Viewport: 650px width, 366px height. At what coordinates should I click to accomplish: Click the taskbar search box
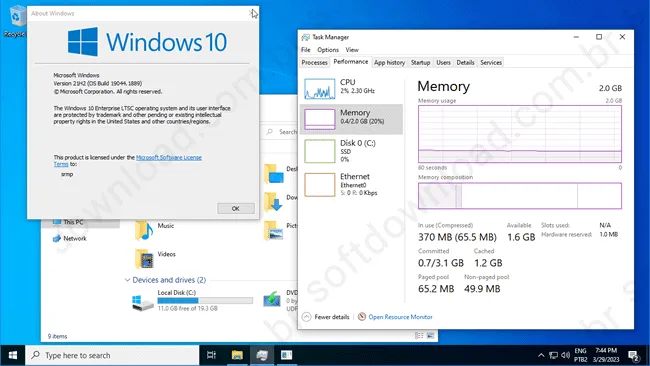point(112,355)
